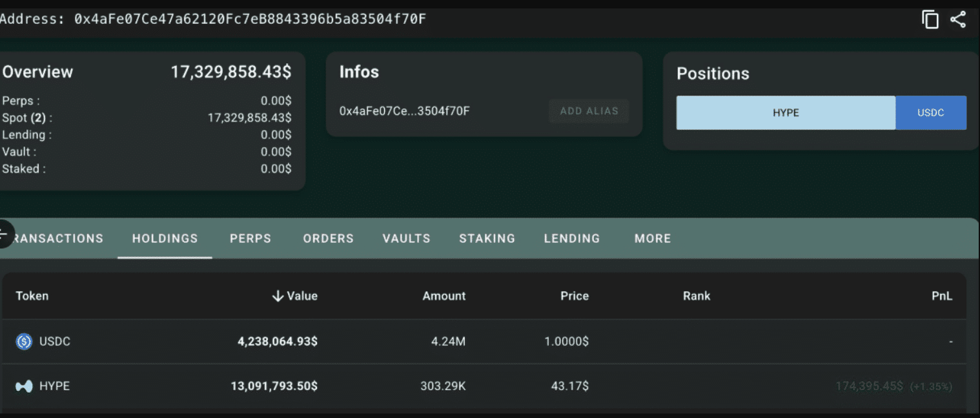Open the Orders tab
Screen dimensions: 980x418
[x=328, y=238]
